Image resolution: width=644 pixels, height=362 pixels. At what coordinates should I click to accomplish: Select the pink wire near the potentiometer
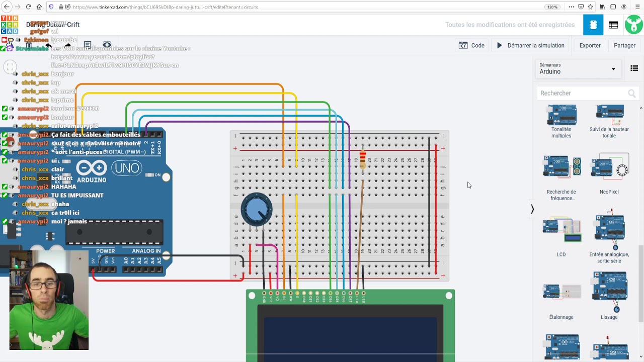tap(269, 246)
